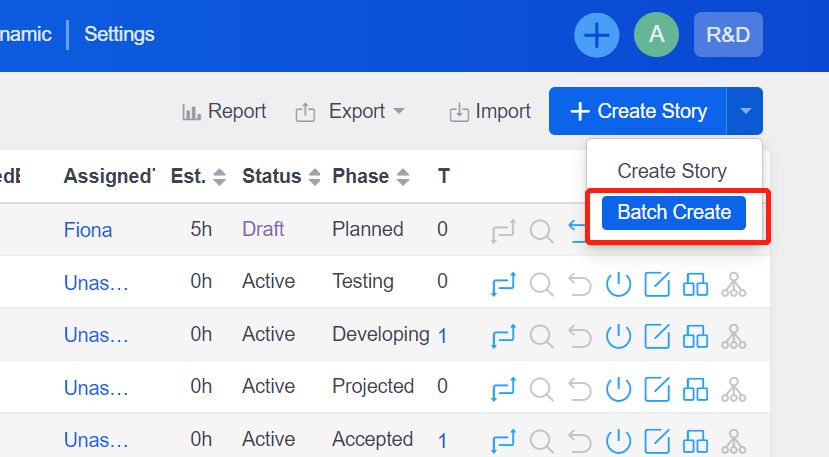829x457 pixels.
Task: Open the Settings tab
Action: (119, 34)
